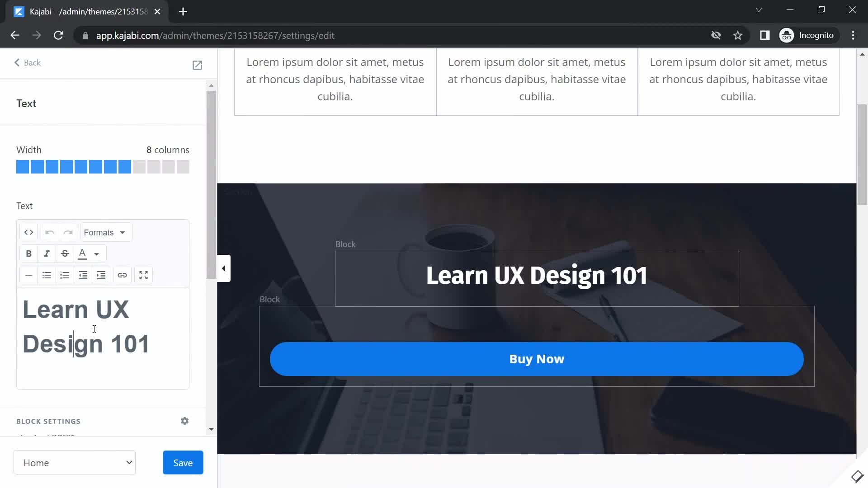The height and width of the screenshot is (488, 868).
Task: Click the diamond icon at bottom right
Action: coord(857,476)
